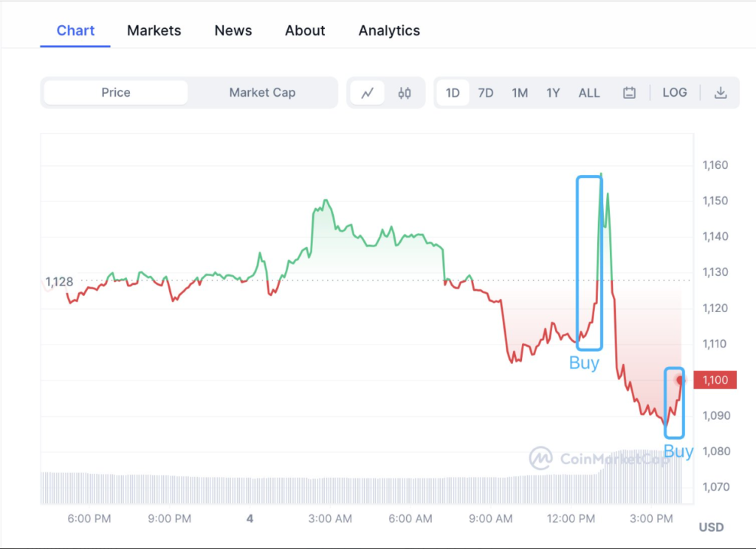Viewport: 756px width, 549px height.
Task: Select the 1D time range
Action: [453, 93]
